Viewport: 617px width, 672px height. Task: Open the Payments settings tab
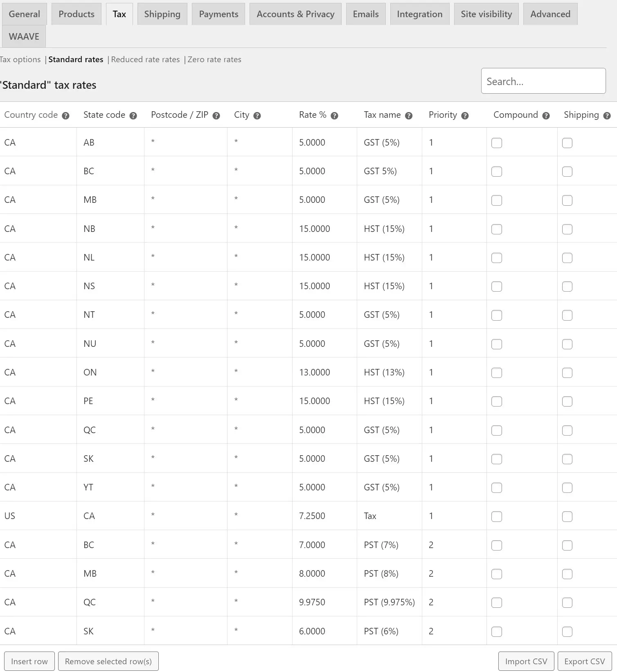(x=218, y=14)
